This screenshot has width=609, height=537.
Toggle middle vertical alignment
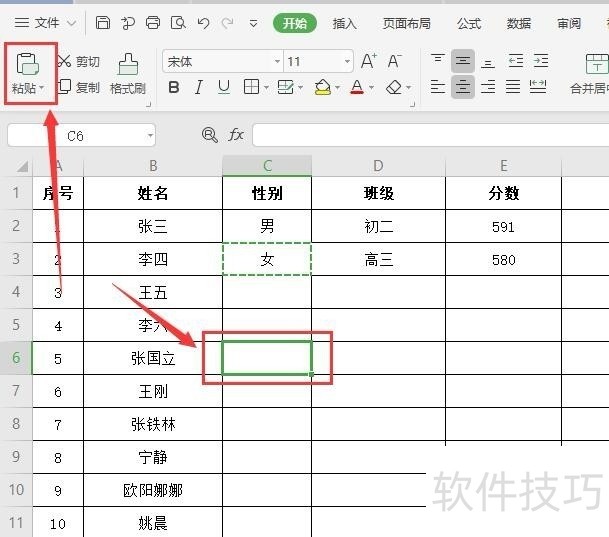[x=463, y=61]
